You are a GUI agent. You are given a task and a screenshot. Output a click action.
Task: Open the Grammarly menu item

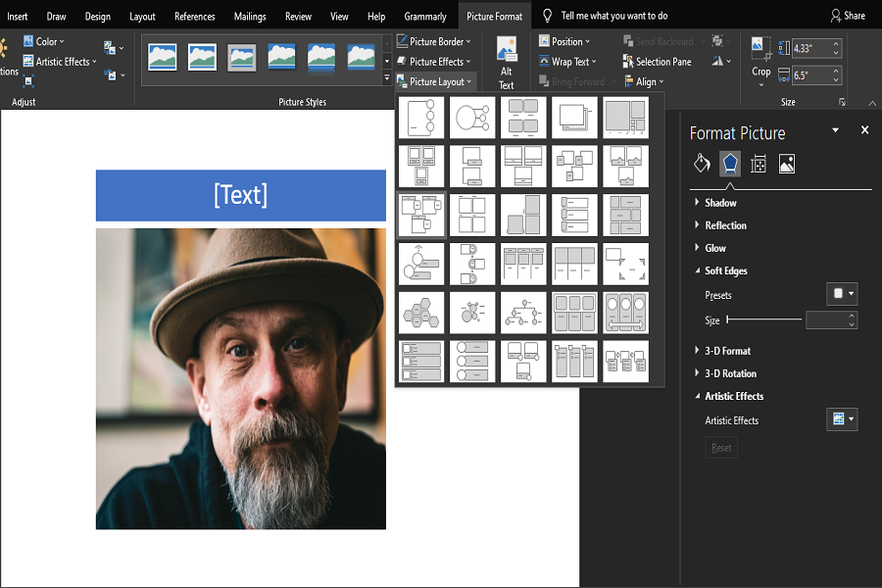(425, 16)
